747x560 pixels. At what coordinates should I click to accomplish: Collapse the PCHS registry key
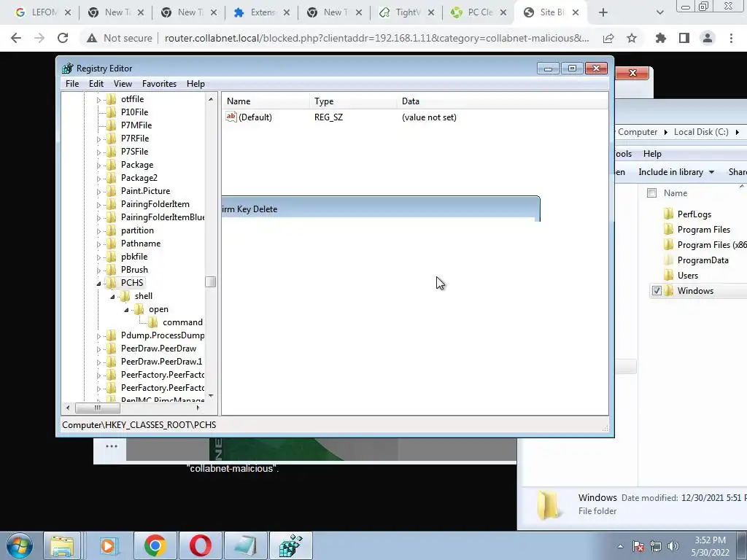click(x=98, y=284)
